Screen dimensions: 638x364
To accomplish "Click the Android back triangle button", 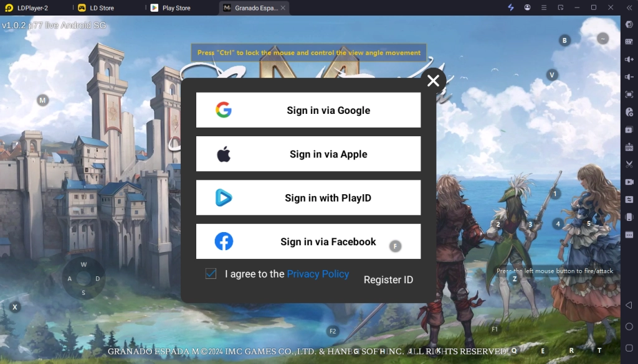I will 629,305.
